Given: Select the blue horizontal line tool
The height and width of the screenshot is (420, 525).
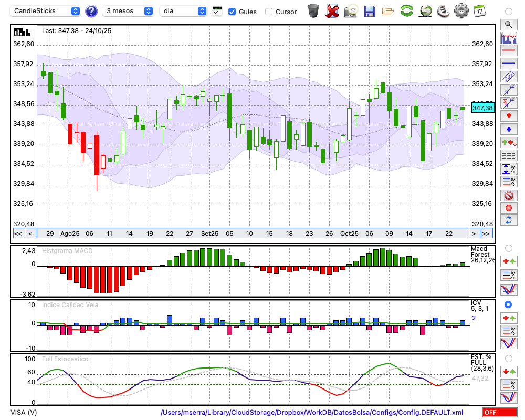Looking at the screenshot, I should point(509,64).
